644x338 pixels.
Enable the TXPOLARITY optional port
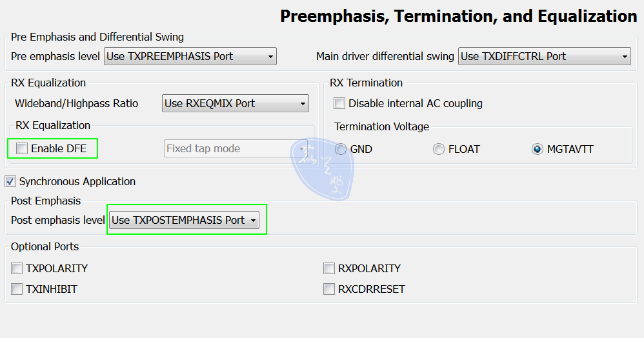tap(16, 268)
